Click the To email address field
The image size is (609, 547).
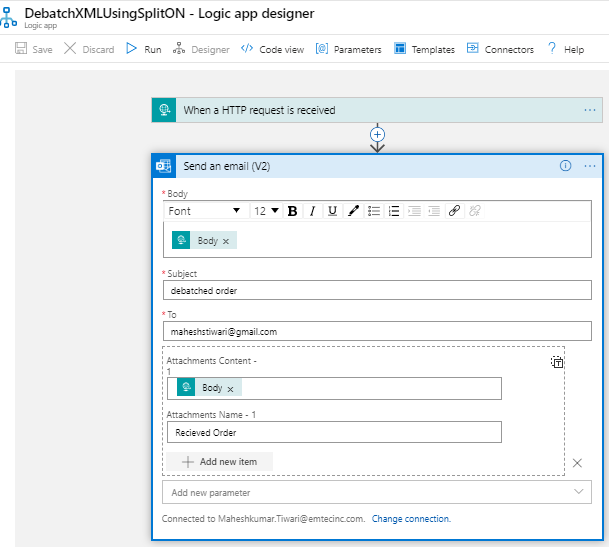[x=377, y=331]
